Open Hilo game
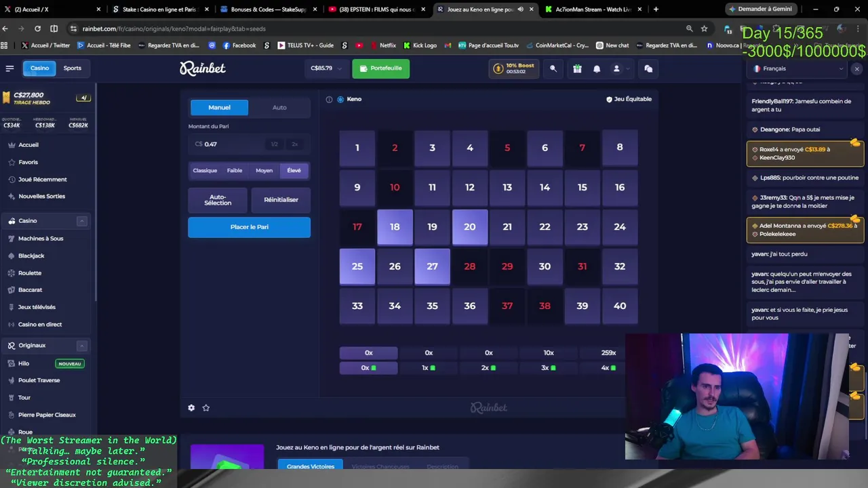The image size is (868, 488). tap(24, 364)
